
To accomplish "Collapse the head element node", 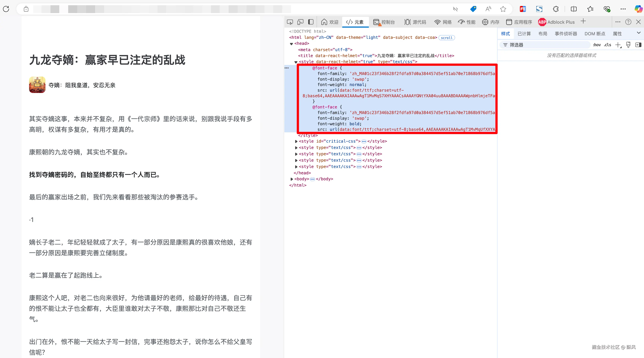I will (291, 43).
